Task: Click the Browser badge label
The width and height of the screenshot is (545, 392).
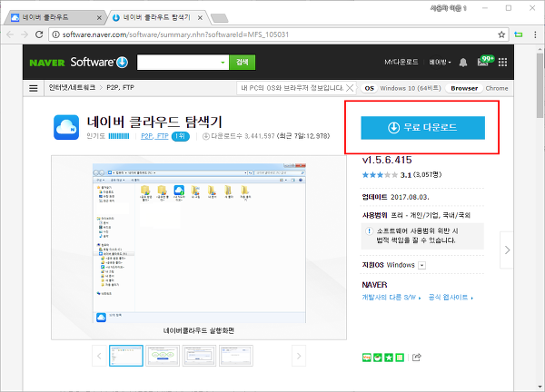Action: (x=464, y=88)
